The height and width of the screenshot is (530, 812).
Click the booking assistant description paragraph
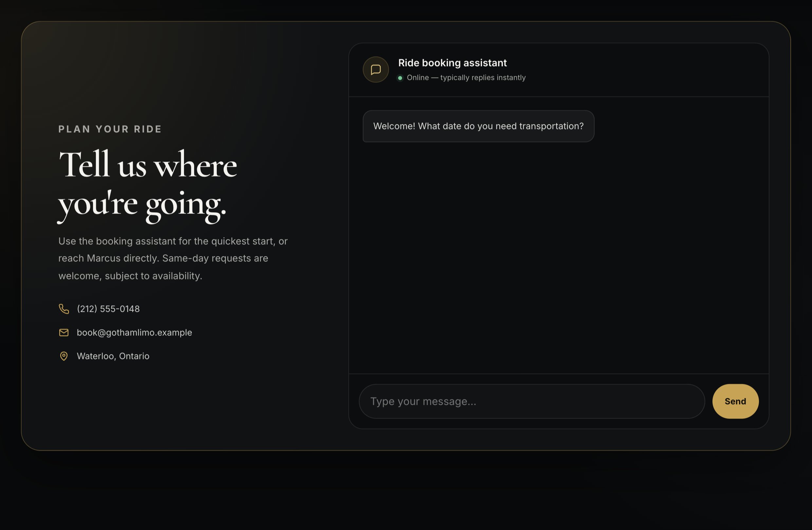coord(173,258)
